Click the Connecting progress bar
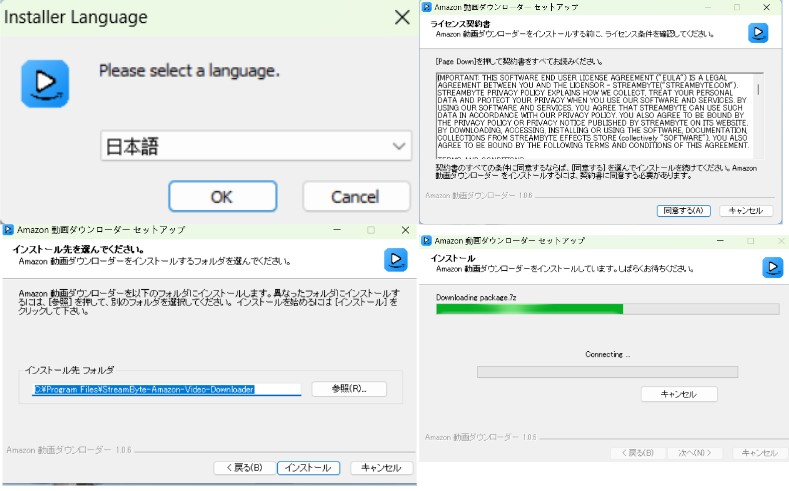The image size is (789, 491). point(607,372)
